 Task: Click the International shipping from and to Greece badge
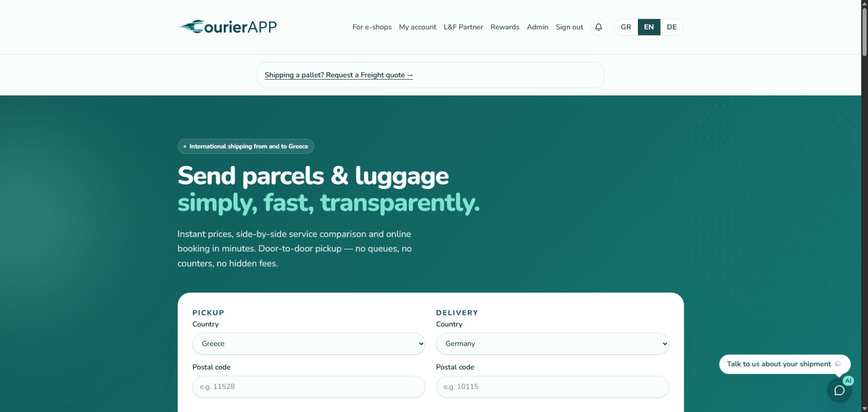(246, 146)
